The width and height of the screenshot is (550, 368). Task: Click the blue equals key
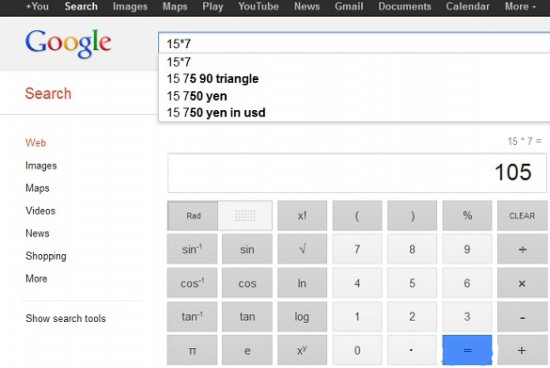(x=467, y=350)
